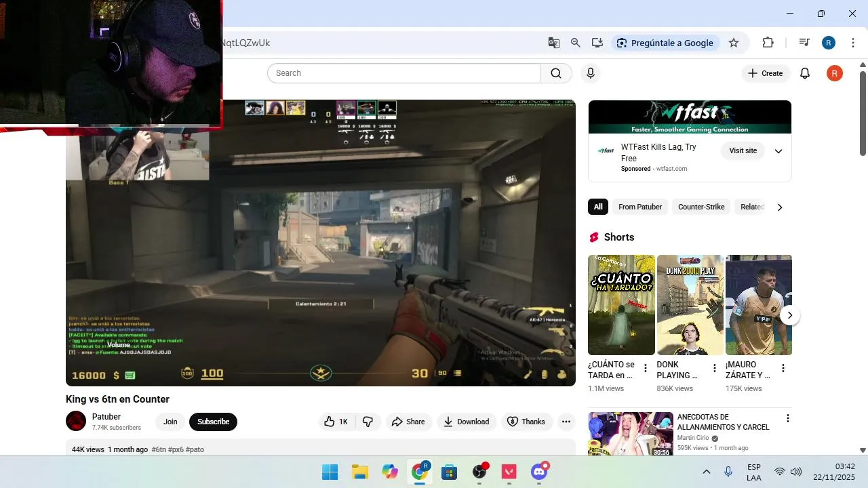Open the YouTube Create button
Viewport: 868px width, 488px height.
pyautogui.click(x=766, y=73)
